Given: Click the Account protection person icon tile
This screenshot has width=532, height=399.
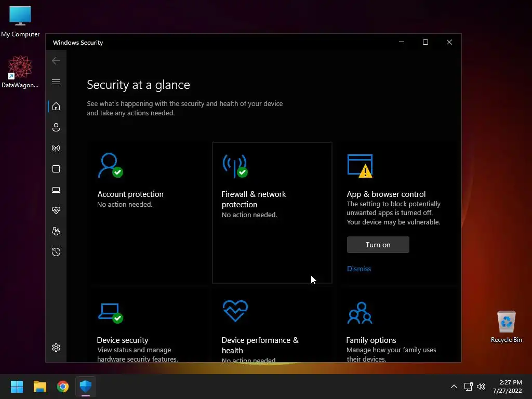Looking at the screenshot, I should pyautogui.click(x=110, y=165).
